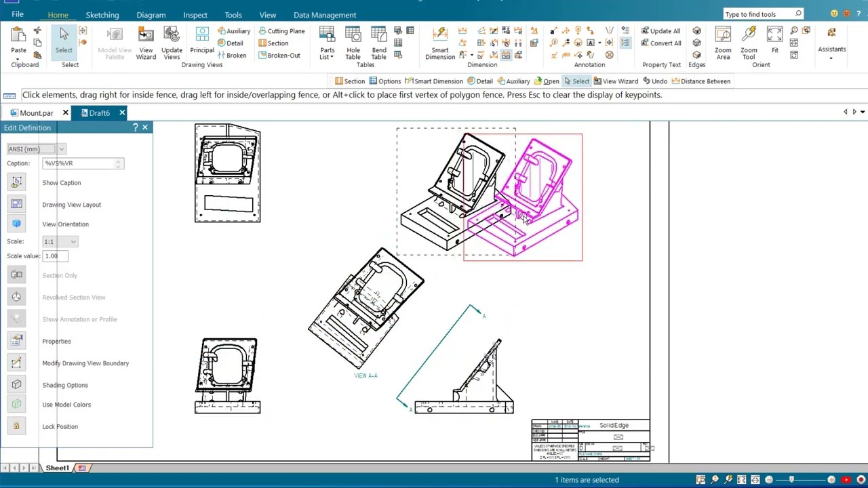Click the Copy icon in Clipboard
This screenshot has height=488, width=868.
coord(37,43)
